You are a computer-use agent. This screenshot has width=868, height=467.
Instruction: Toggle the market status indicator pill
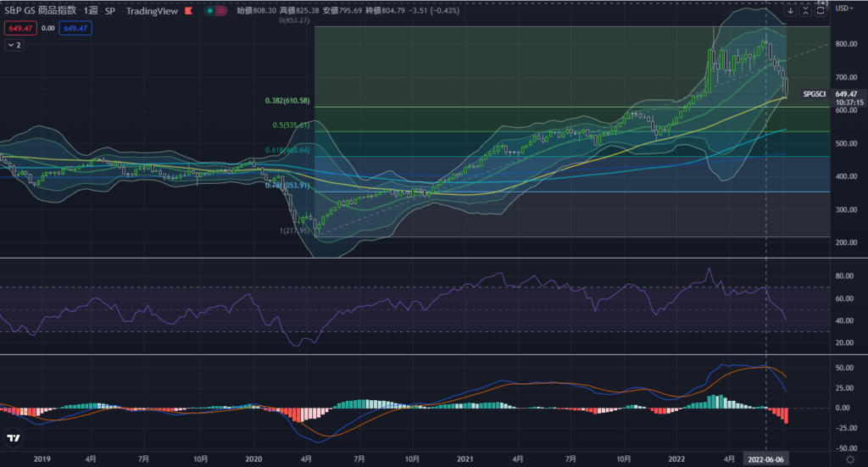pos(198,12)
